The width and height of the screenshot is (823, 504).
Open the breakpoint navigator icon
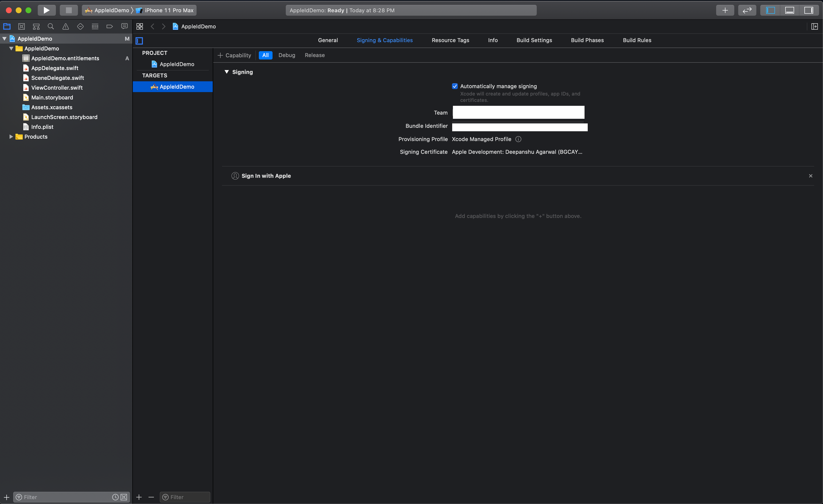coord(110,26)
